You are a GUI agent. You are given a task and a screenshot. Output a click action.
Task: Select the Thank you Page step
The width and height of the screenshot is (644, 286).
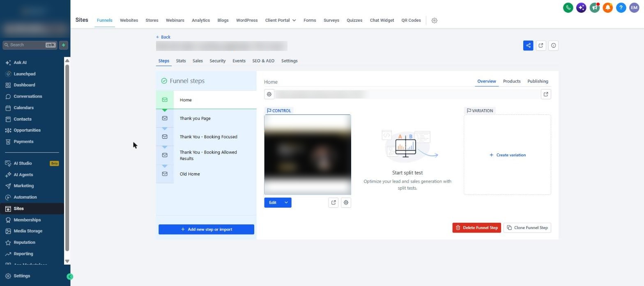tap(206, 118)
